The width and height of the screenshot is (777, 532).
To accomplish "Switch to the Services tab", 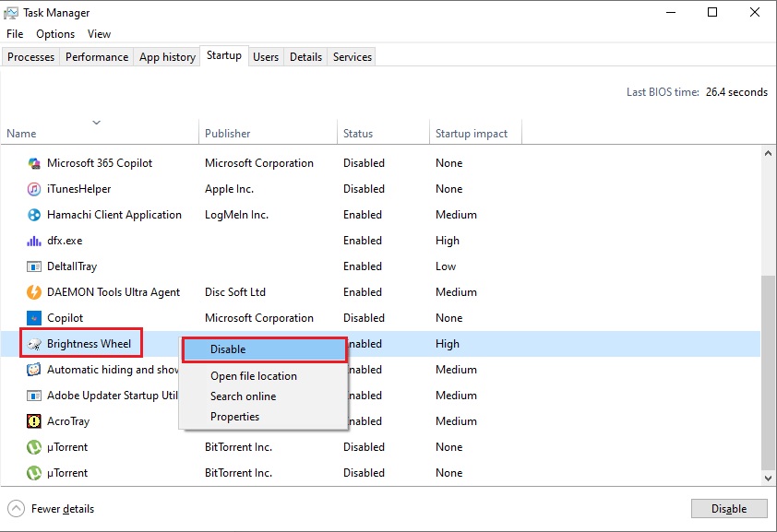I will [353, 57].
